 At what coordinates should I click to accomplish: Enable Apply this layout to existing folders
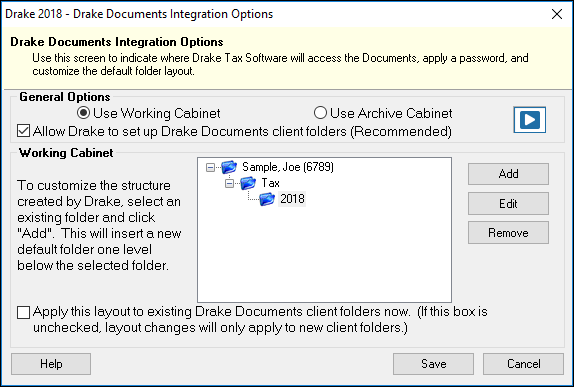tap(23, 312)
